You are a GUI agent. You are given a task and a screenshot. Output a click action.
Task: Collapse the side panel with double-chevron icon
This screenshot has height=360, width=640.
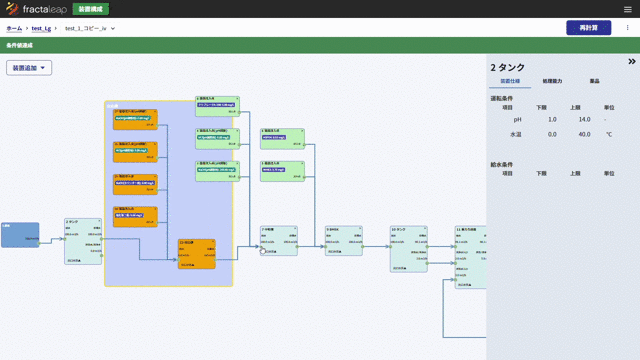(x=632, y=62)
